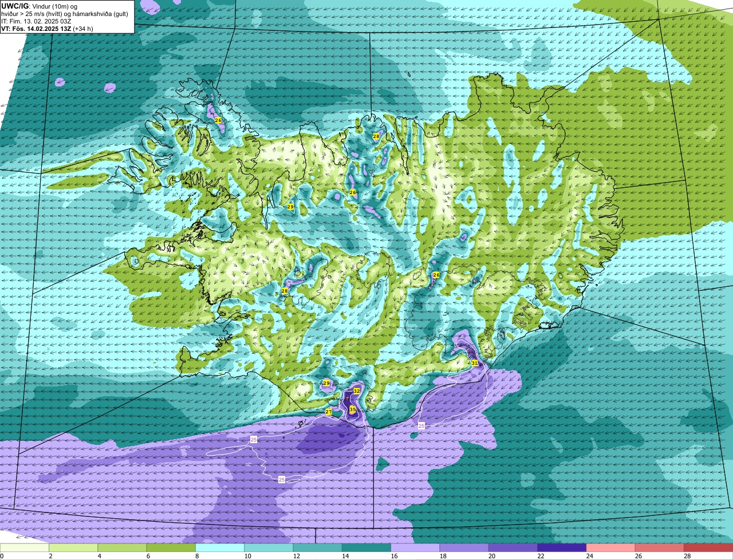Screen dimensions: 733x560
Task: Click the legend scale number 24
Action: pyautogui.click(x=589, y=556)
